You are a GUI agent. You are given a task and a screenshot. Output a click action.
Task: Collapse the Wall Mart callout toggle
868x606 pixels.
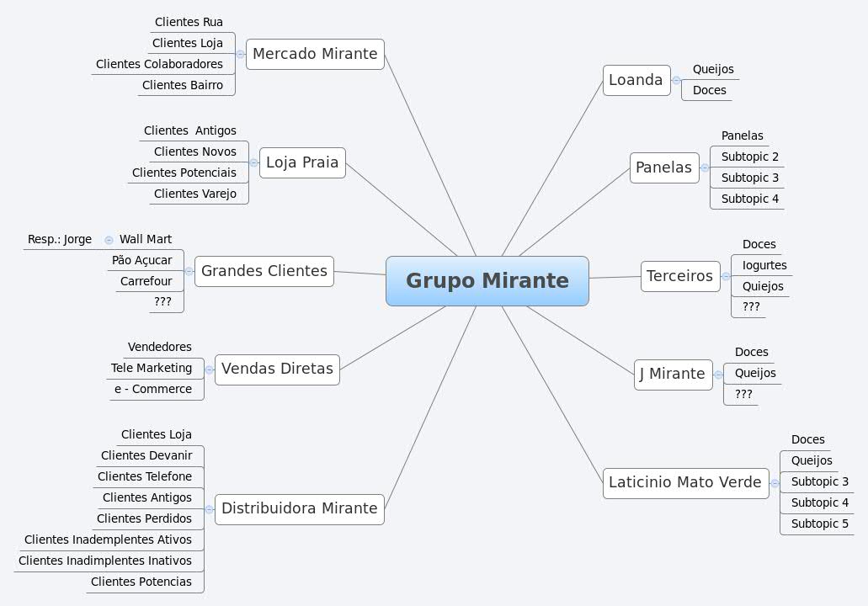tap(109, 239)
